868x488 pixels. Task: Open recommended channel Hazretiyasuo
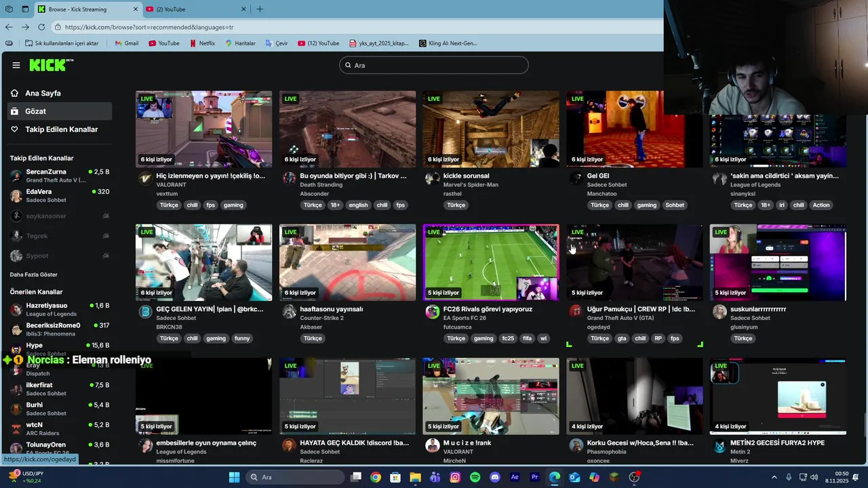click(x=60, y=310)
